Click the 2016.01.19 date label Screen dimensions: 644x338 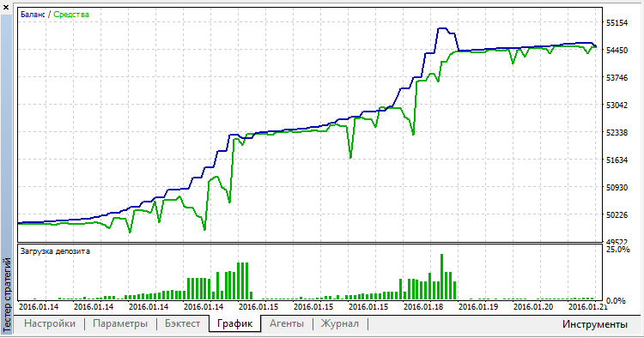click(478, 307)
